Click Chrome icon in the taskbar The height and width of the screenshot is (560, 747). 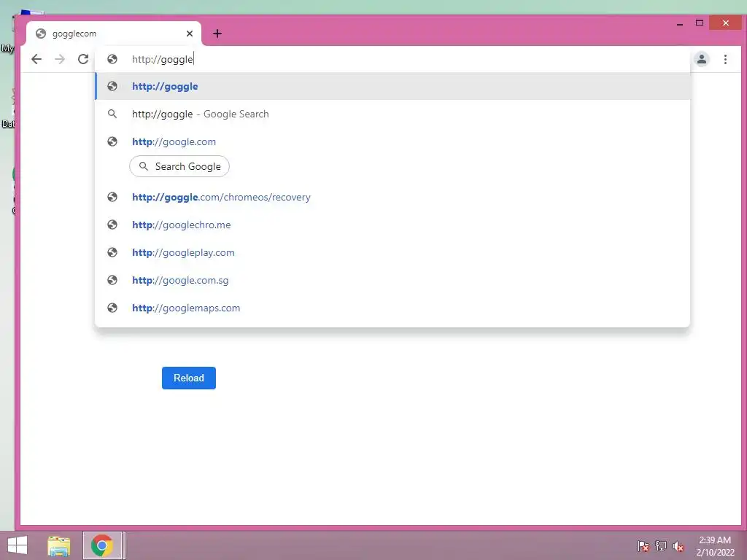102,545
